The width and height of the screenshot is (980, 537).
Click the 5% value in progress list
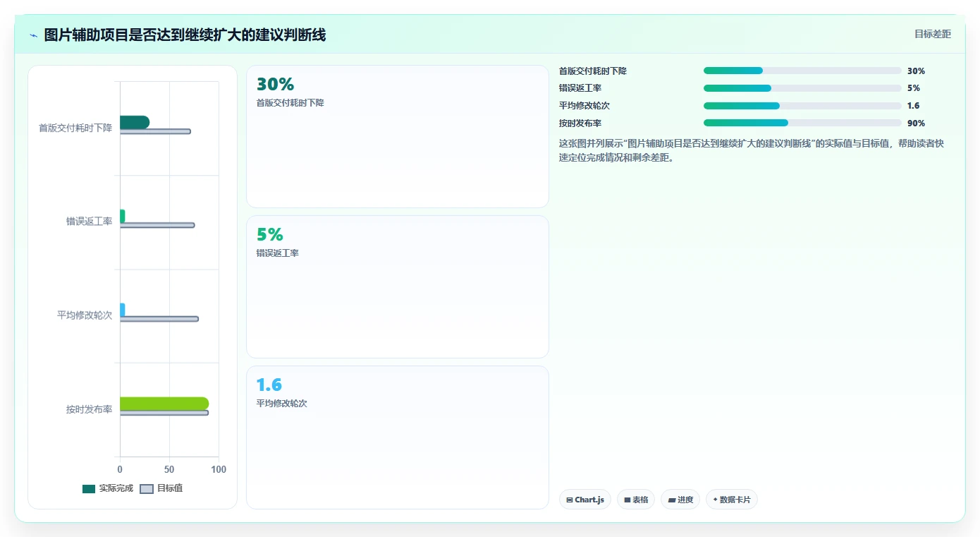point(914,88)
